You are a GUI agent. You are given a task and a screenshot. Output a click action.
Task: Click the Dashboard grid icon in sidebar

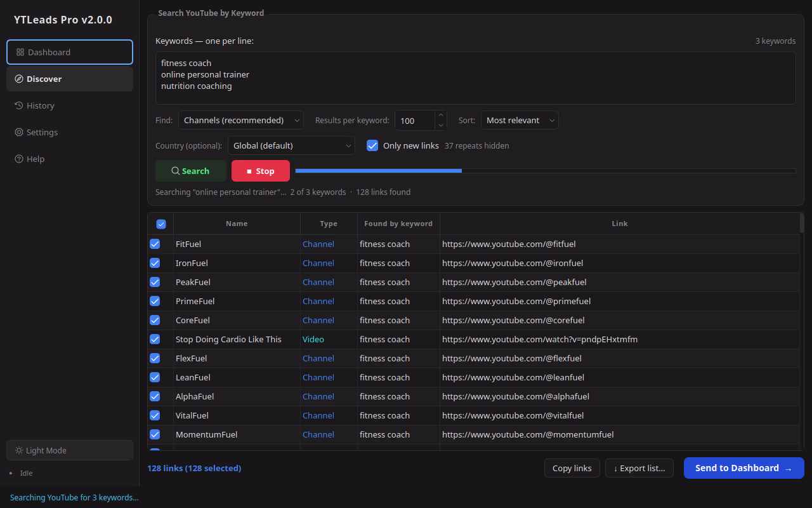pyautogui.click(x=20, y=52)
